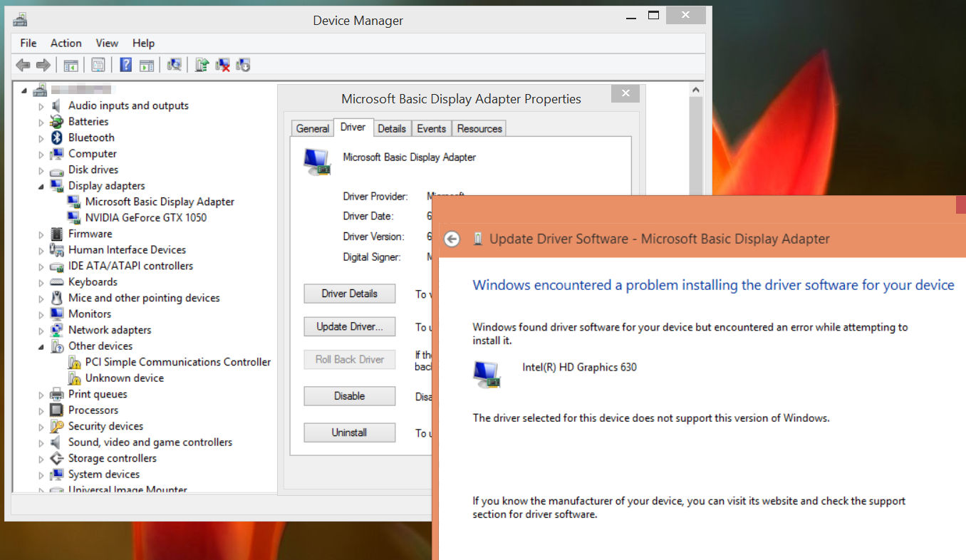This screenshot has height=560, width=966.
Task: Click the Batteries category icon
Action: (x=57, y=122)
